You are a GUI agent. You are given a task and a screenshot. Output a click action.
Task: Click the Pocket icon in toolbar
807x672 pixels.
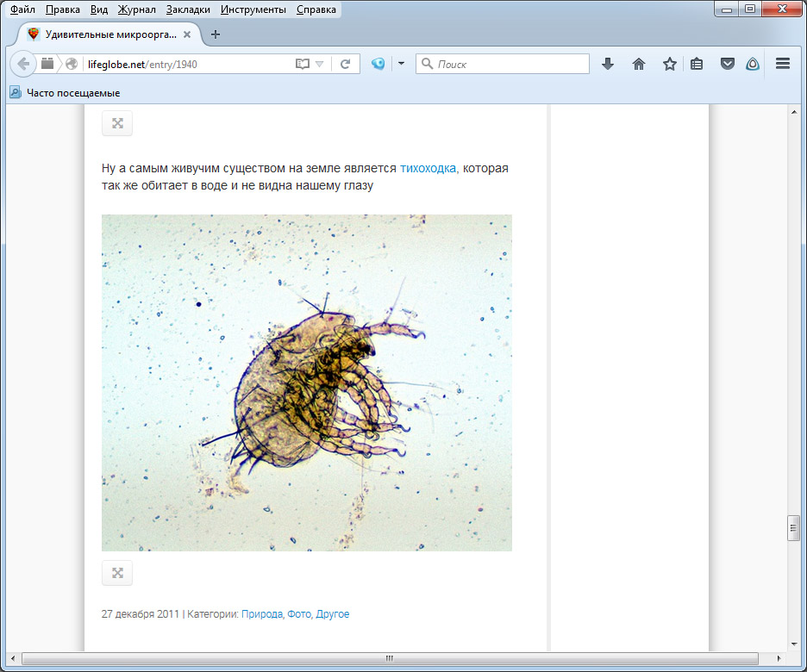(x=728, y=64)
